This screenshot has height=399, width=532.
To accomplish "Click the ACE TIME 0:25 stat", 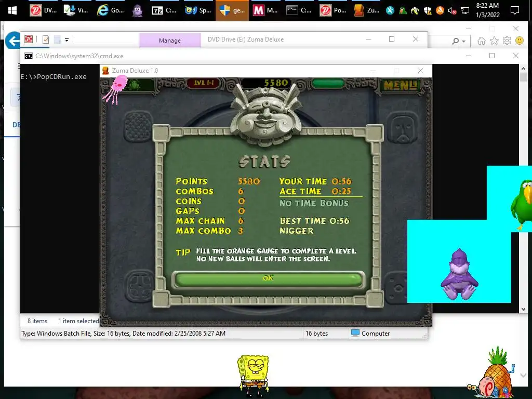I will tap(315, 191).
